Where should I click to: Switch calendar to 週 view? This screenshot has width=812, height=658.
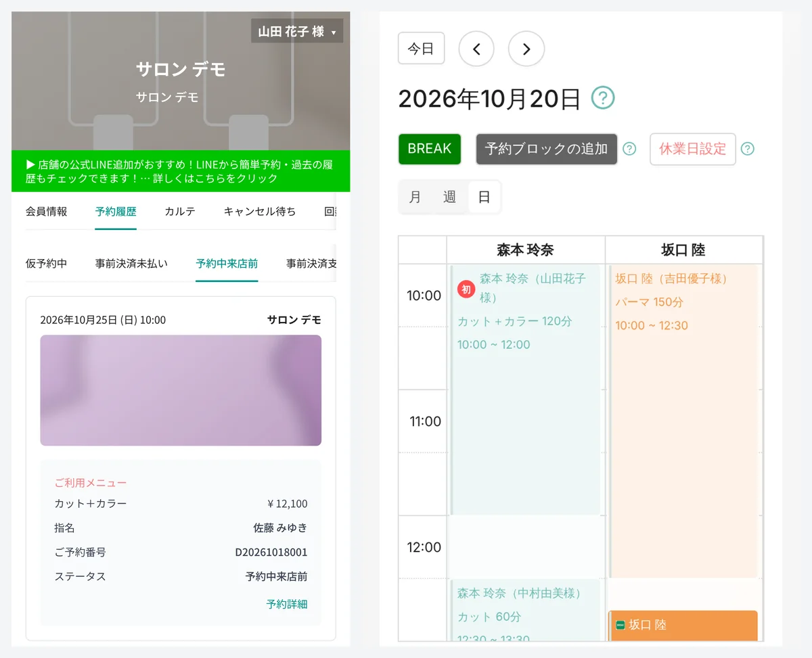pos(450,197)
